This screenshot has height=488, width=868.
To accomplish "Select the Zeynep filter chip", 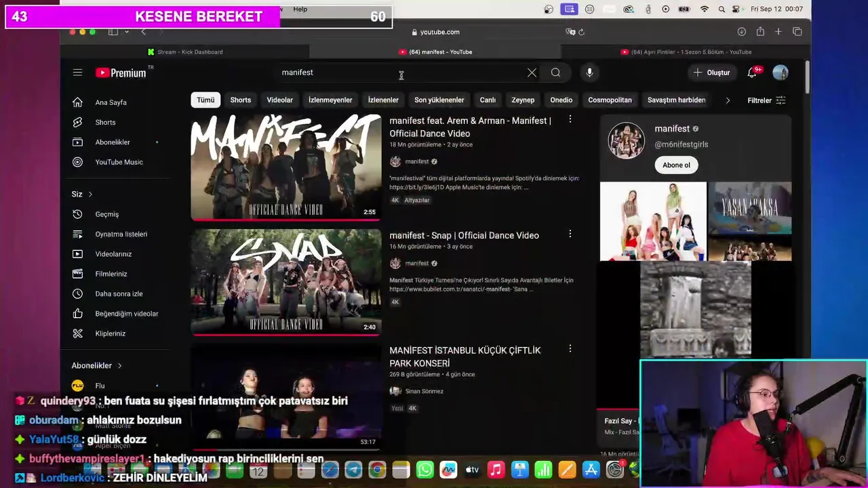I will pos(523,100).
